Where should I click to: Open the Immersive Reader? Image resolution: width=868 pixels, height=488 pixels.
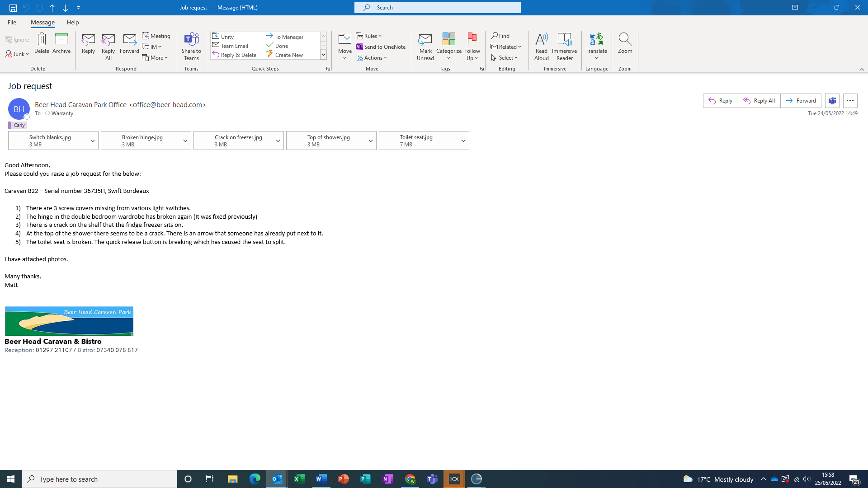(x=564, y=39)
